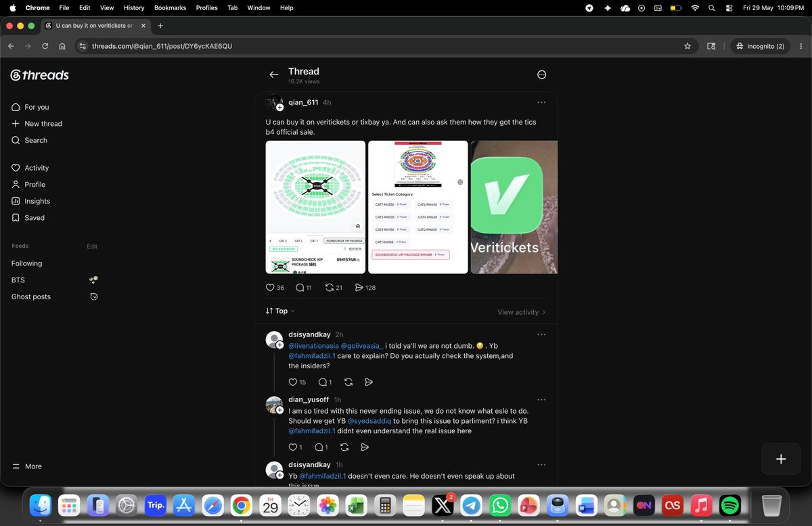Open Spotify from the Dock
The image size is (812, 526).
[730, 506]
